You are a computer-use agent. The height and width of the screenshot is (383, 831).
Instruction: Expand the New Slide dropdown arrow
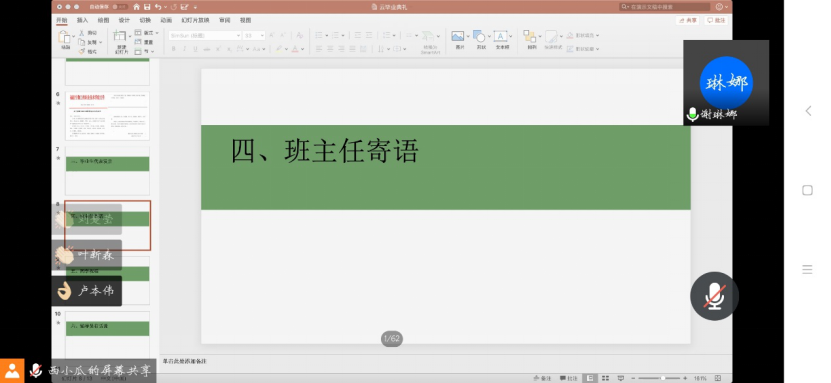(131, 35)
